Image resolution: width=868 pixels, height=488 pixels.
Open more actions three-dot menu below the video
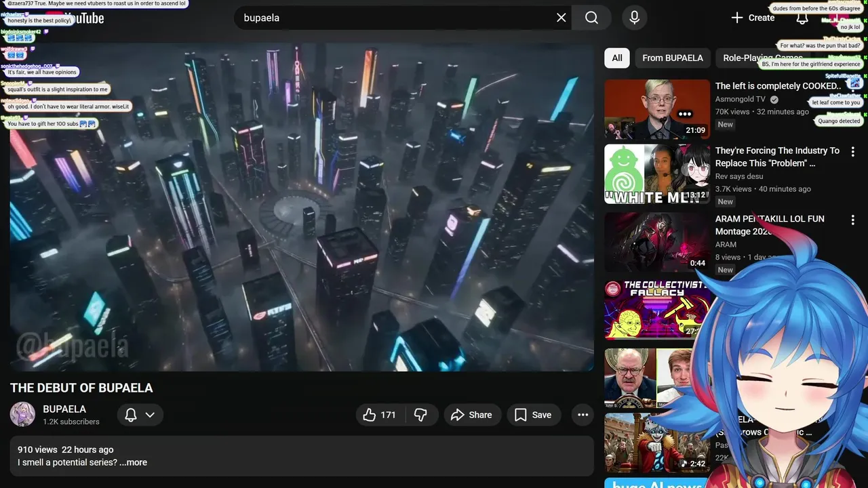[x=583, y=415]
